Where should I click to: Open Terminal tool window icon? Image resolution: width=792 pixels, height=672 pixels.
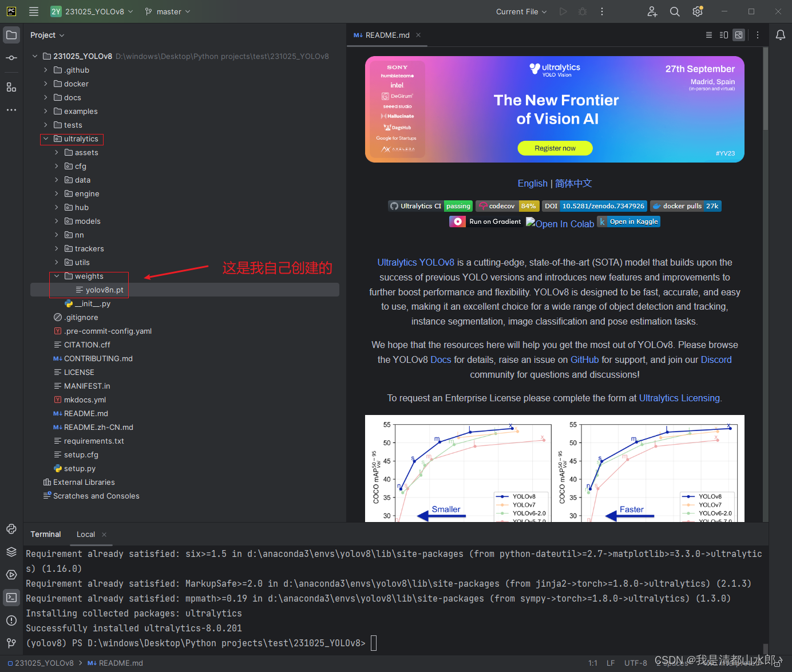coord(11,598)
